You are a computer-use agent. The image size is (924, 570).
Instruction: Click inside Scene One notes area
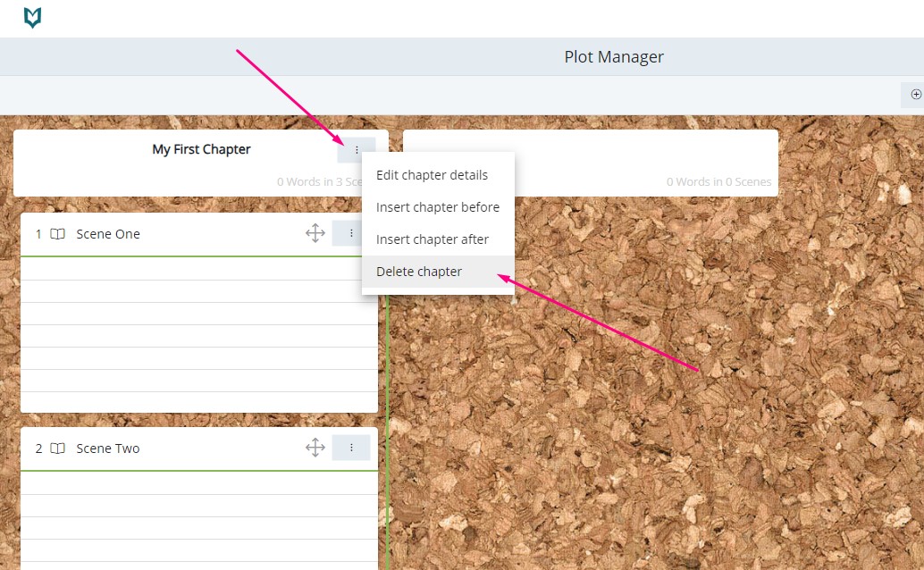(x=199, y=335)
